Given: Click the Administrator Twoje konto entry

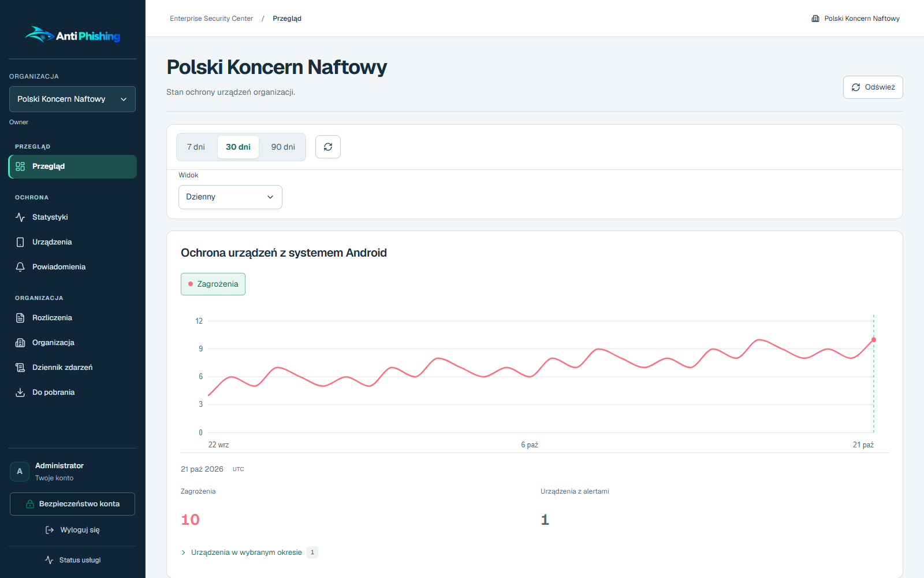Looking at the screenshot, I should (72, 472).
